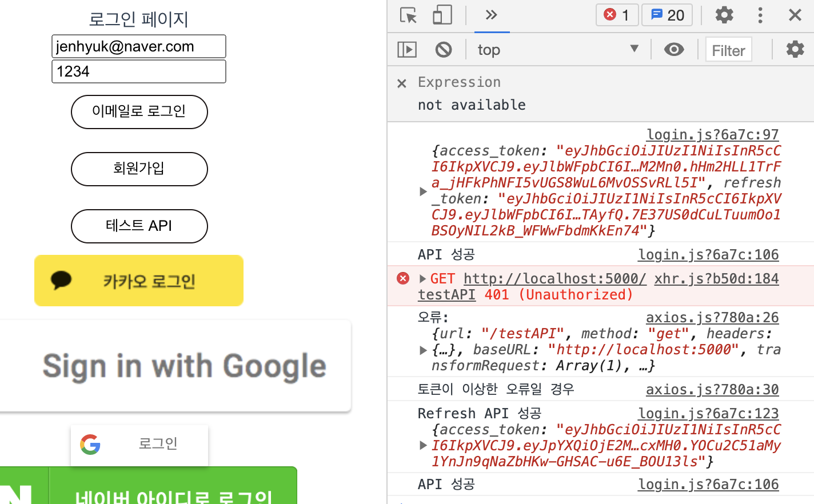Viewport: 814px width, 504px height.
Task: Open the DevTools three-dot menu
Action: 760,15
